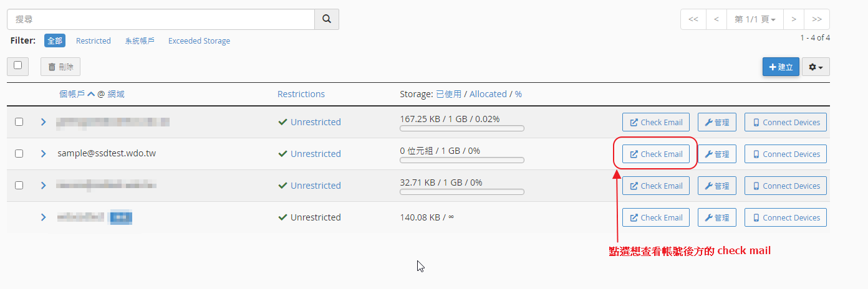Click Manage (管理) wrench for sample@ssdtest.wdo.tw
This screenshot has height=289, width=868.
tap(717, 154)
